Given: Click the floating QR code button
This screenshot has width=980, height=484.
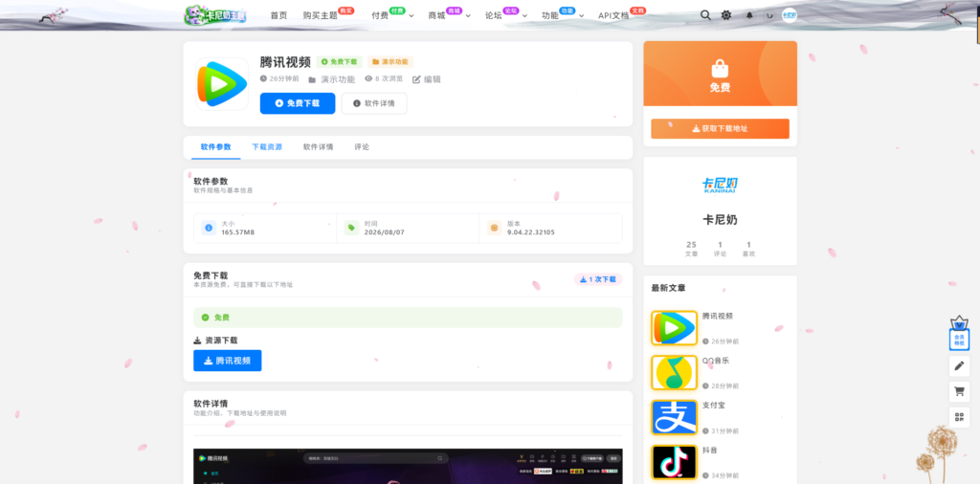Looking at the screenshot, I should point(959,417).
